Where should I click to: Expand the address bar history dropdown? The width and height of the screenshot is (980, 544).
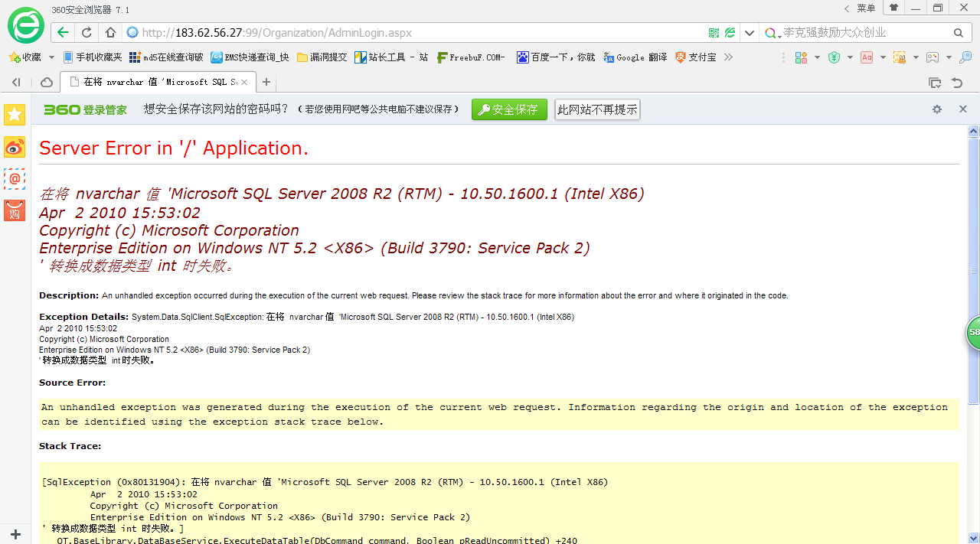coord(750,33)
